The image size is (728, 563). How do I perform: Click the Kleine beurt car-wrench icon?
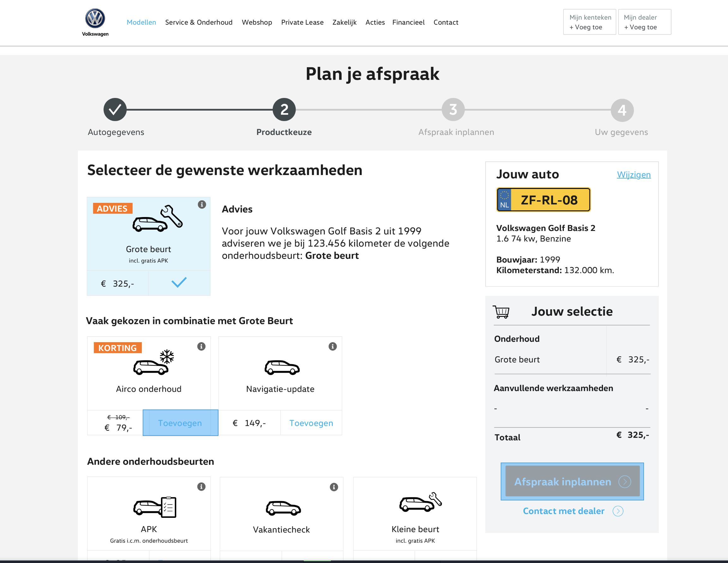(420, 502)
